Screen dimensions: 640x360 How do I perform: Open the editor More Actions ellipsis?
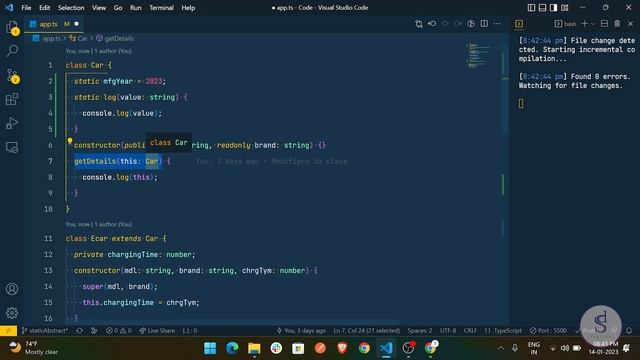(x=497, y=24)
